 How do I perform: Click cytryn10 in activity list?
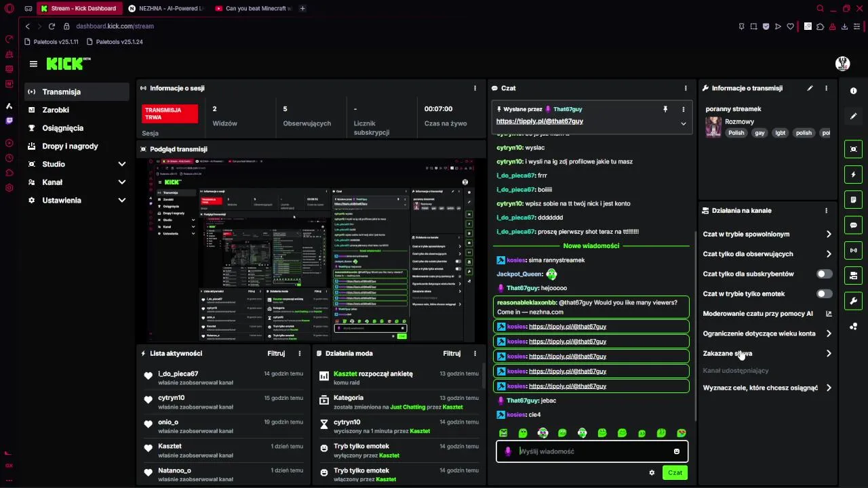[171, 398]
